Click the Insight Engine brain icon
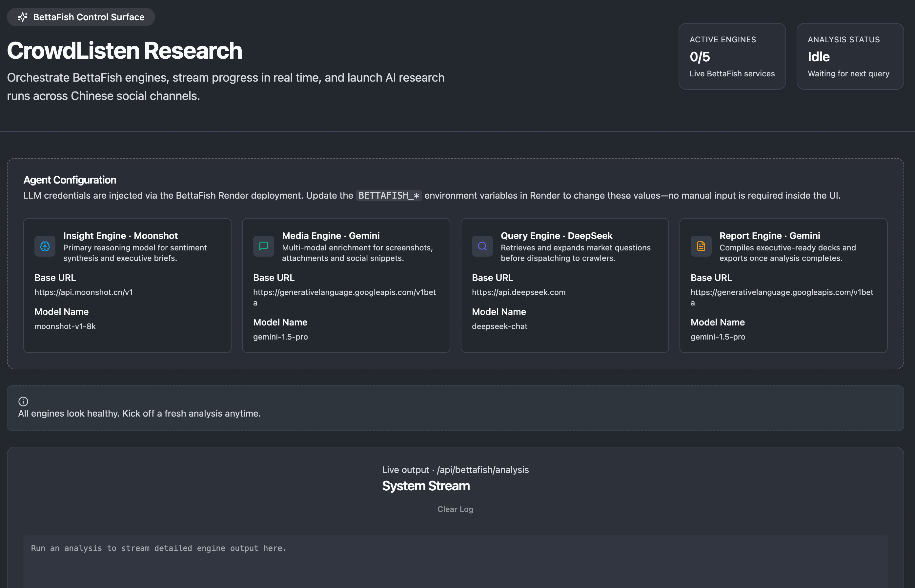Screen dimensions: 915x588 pyautogui.click(x=45, y=246)
